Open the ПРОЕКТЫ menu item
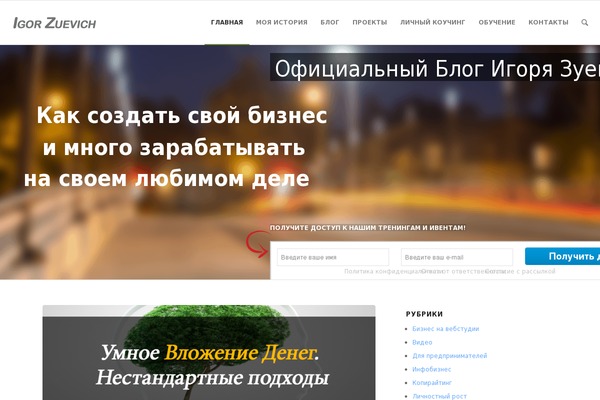Viewport: 600px width, 400px height. (370, 22)
